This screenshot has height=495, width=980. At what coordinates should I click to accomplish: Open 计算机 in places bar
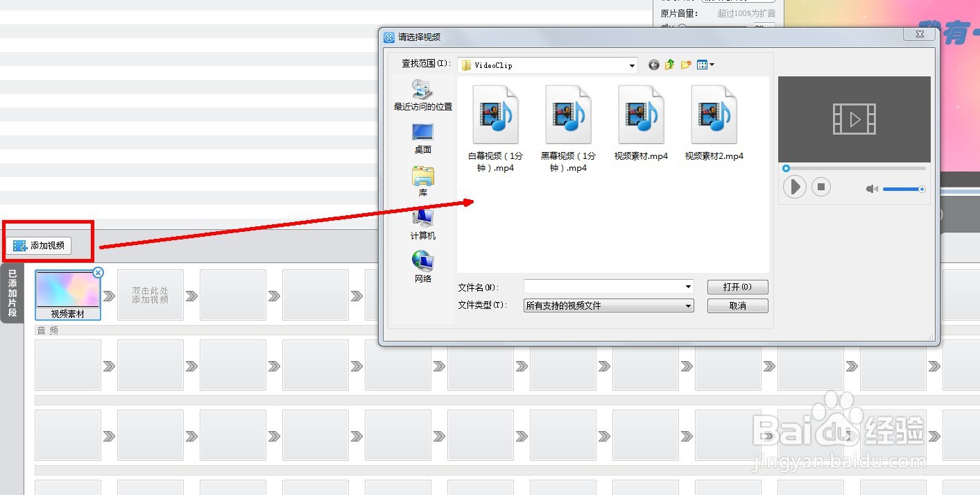422,225
